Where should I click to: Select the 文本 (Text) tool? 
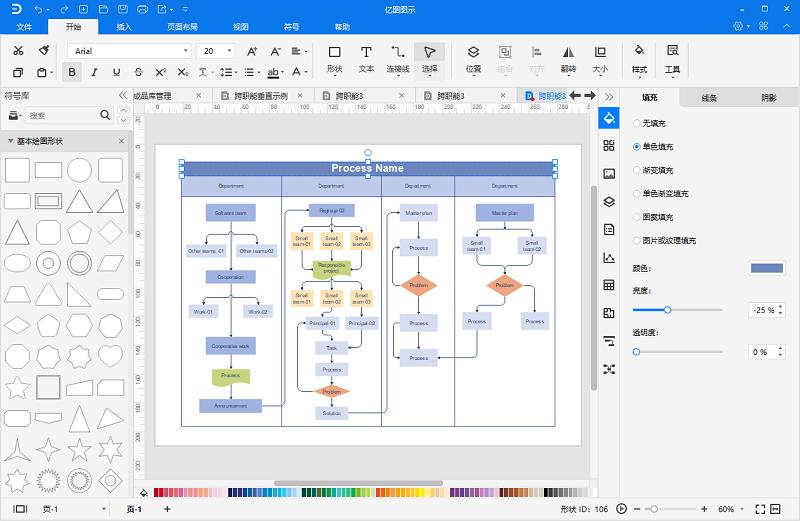[x=366, y=58]
